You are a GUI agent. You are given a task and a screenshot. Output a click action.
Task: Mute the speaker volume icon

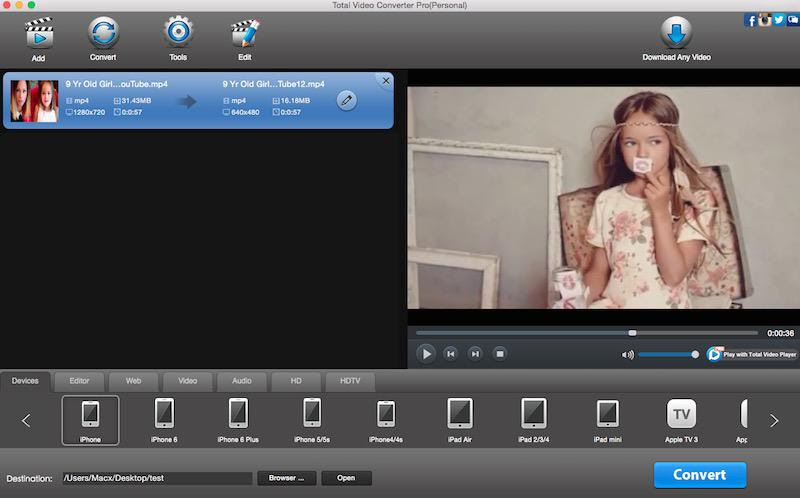click(627, 355)
